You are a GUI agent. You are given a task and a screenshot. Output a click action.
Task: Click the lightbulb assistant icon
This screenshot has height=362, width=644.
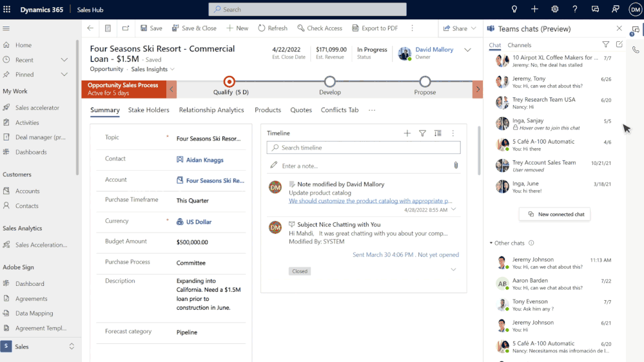click(514, 9)
